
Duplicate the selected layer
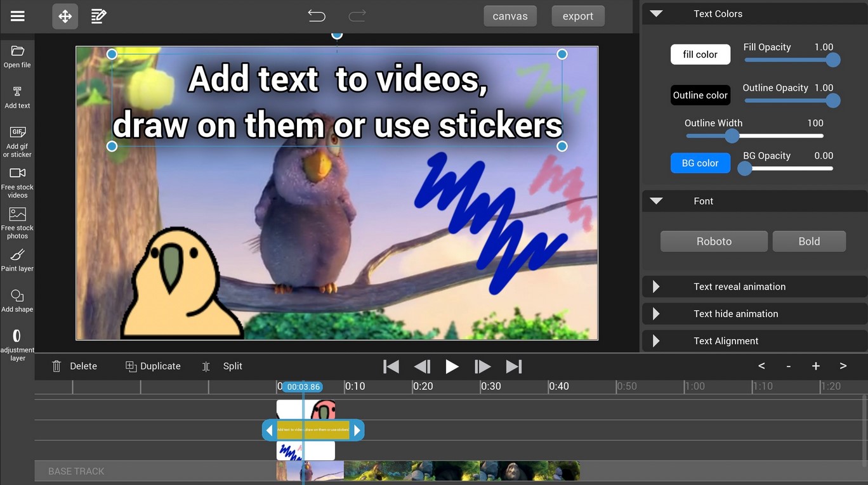coord(153,366)
